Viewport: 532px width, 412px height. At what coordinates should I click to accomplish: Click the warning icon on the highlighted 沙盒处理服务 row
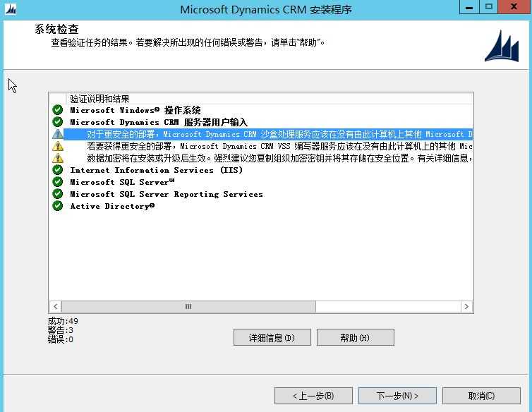(58, 134)
